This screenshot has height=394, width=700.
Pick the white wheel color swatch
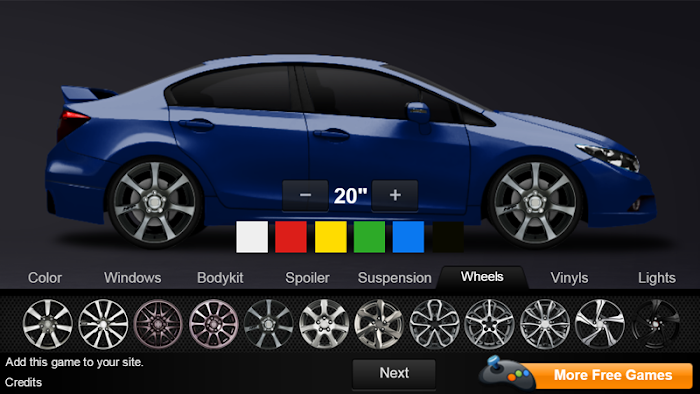pos(252,237)
